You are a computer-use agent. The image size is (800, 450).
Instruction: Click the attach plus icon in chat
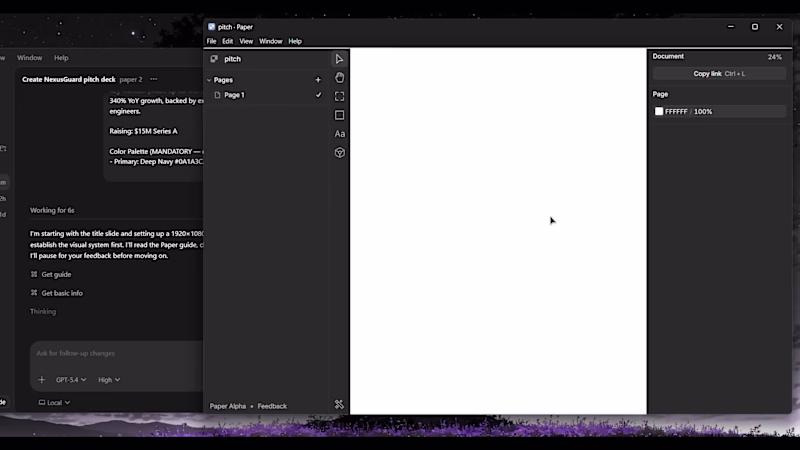[41, 380]
